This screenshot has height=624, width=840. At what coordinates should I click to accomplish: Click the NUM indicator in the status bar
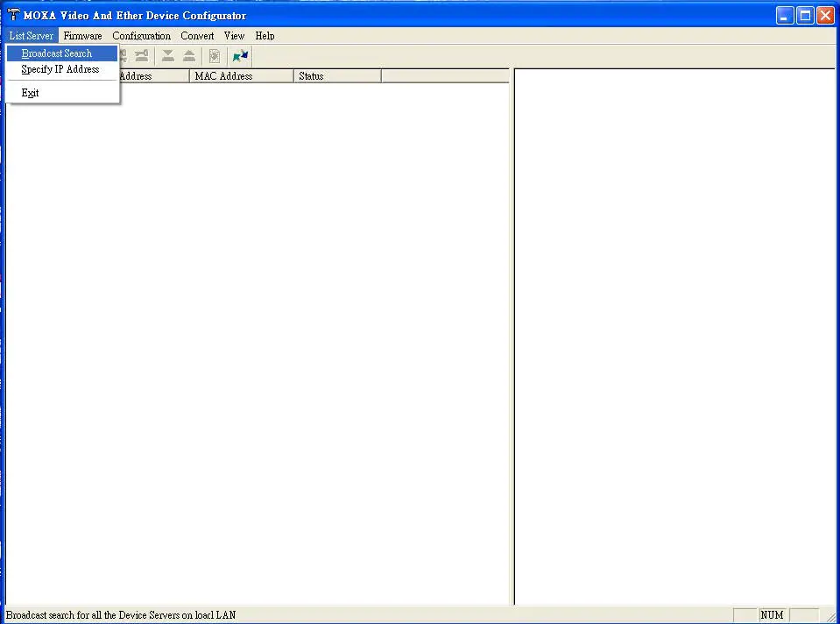tap(771, 614)
